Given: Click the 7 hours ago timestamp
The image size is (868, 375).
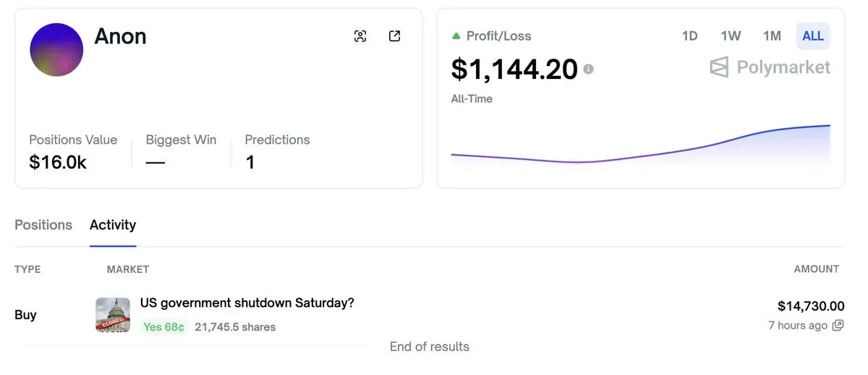Looking at the screenshot, I should pyautogui.click(x=797, y=326).
